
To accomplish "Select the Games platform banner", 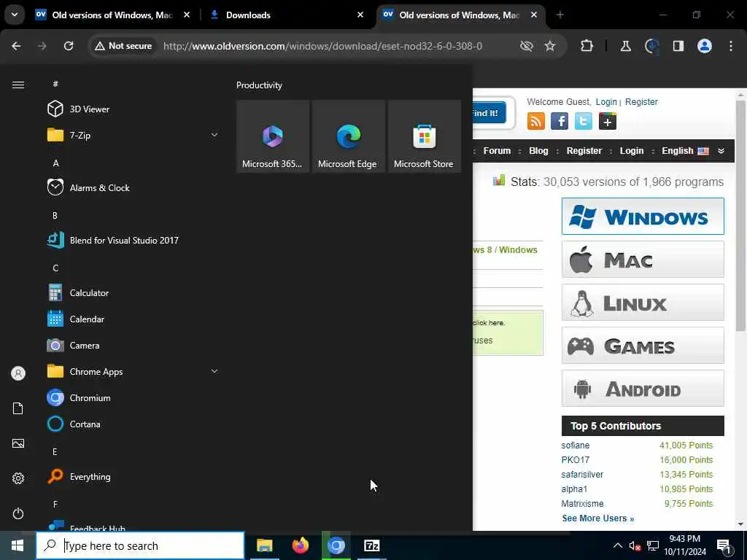I will point(643,346).
